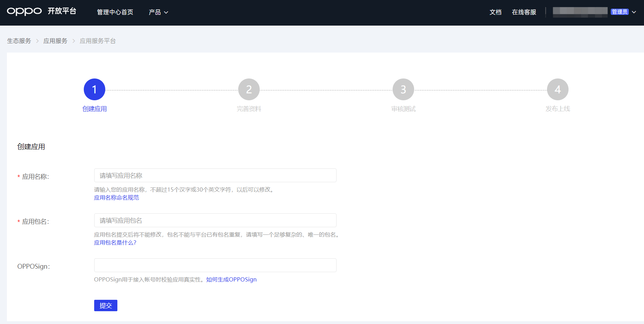Open 如何生成OPPOSign link
Screen dimensions: 644x324
[231, 279]
